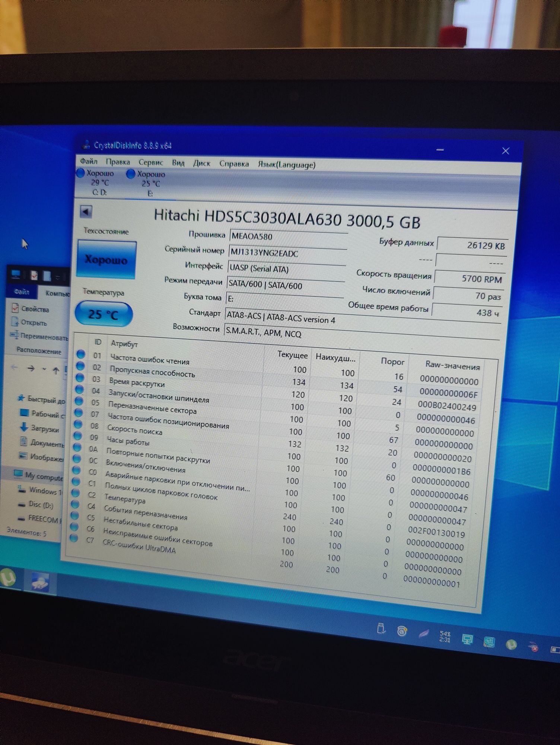This screenshot has height=745, width=560.
Task: Click the purple feather tray icon
Action: click(x=423, y=634)
